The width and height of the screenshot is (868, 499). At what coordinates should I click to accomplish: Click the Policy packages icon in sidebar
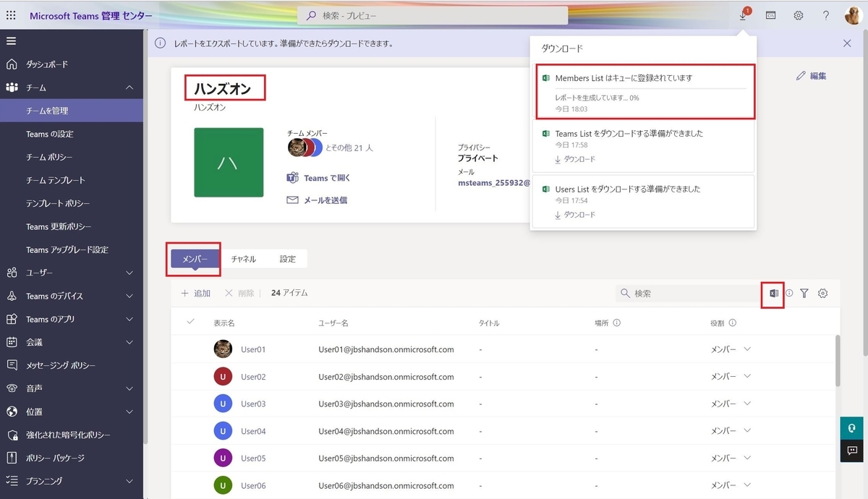click(x=12, y=458)
